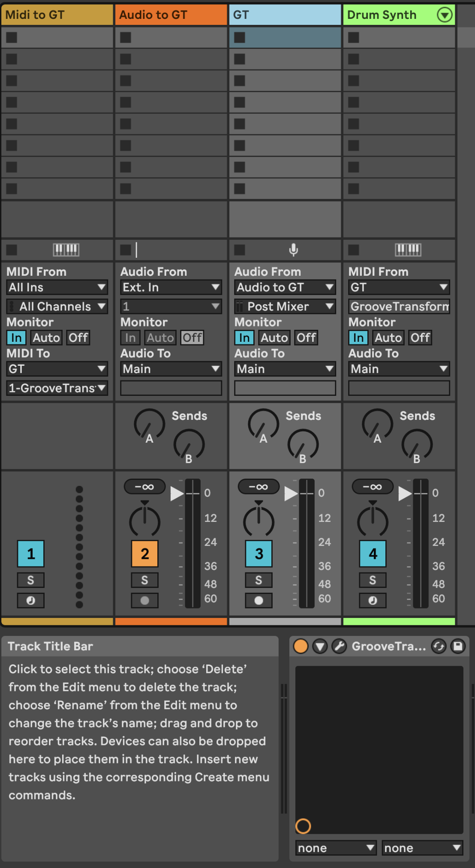Click the device hot-swap preset icon
Screen dimensions: 475x868
(439, 646)
